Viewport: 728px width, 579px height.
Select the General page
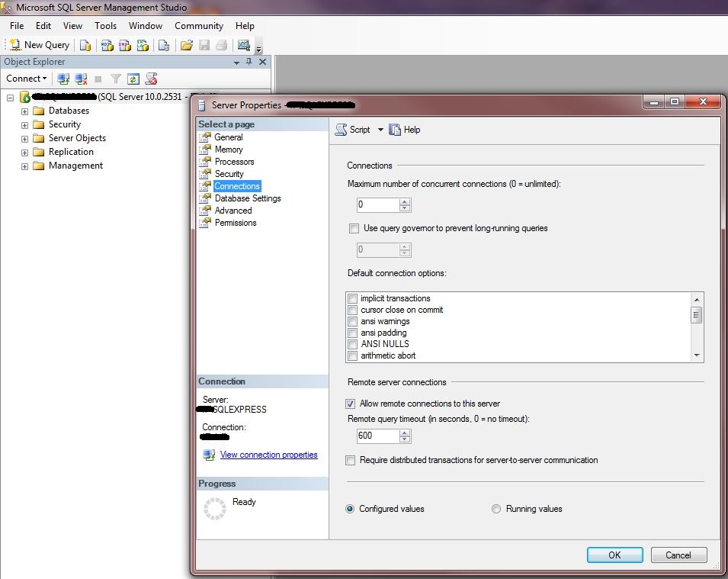click(x=229, y=137)
